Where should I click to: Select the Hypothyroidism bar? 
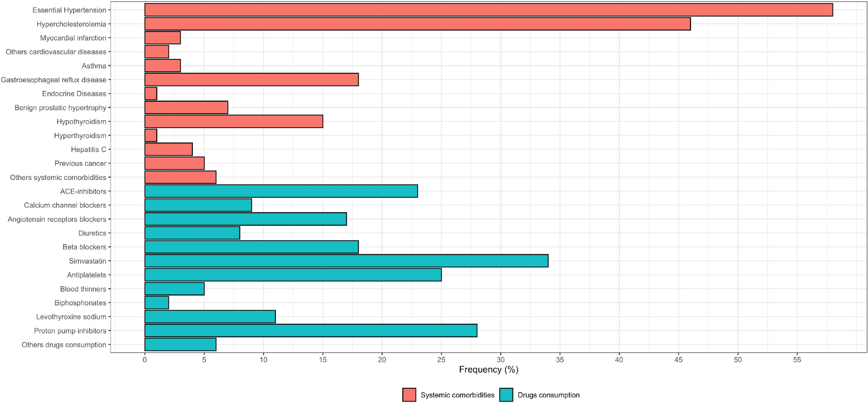coord(234,121)
